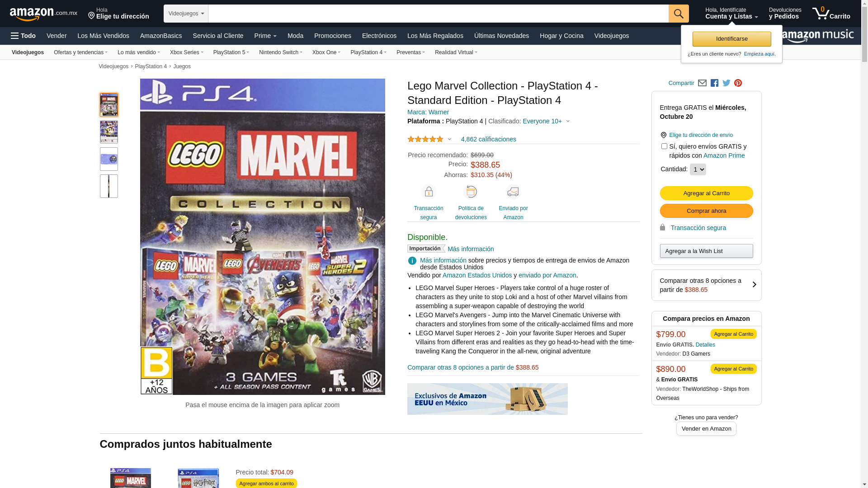Expand the PlayStation 5 submenu

click(x=231, y=52)
